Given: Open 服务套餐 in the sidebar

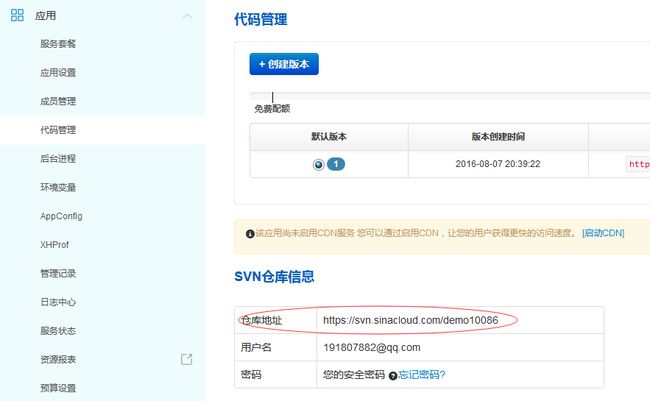Looking at the screenshot, I should tap(58, 44).
